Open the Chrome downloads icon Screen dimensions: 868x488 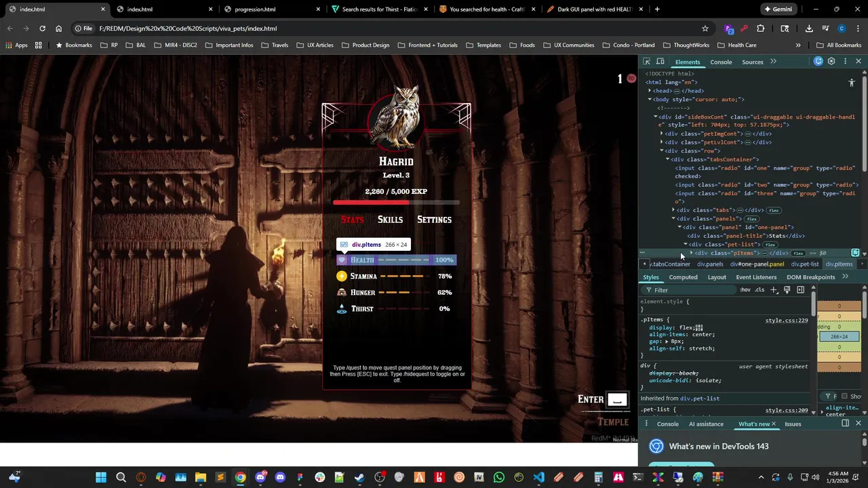(809, 28)
